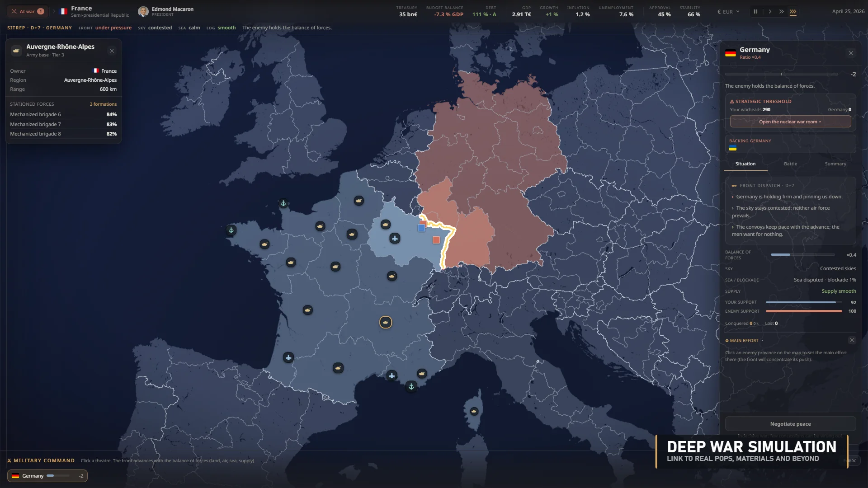The height and width of the screenshot is (488, 868).
Task: Click the naval anchor icon on the Mediterranean coast
Action: [x=411, y=386]
